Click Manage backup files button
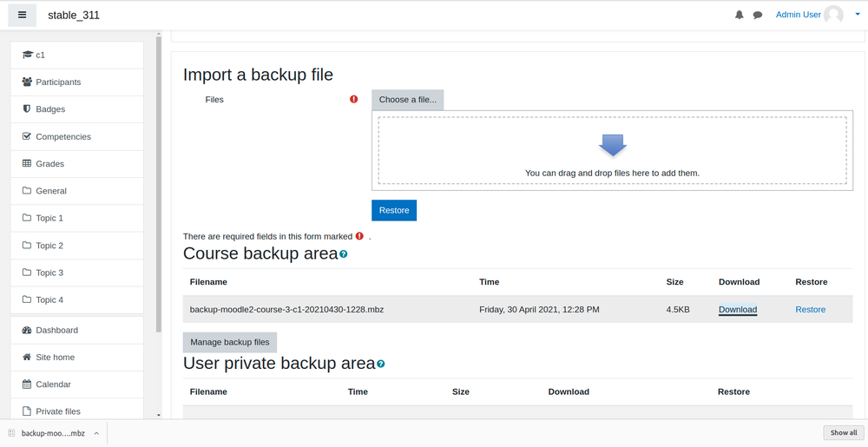Image resolution: width=868 pixels, height=447 pixels. click(x=230, y=343)
